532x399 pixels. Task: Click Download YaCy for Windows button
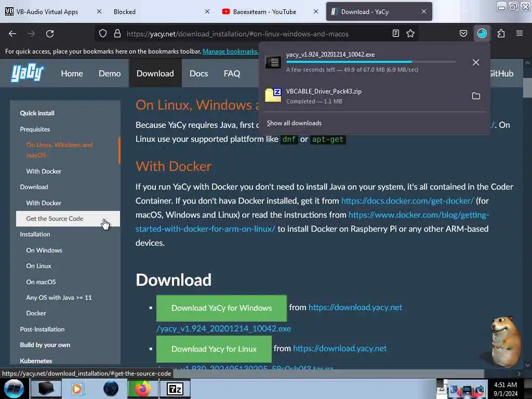click(x=221, y=308)
